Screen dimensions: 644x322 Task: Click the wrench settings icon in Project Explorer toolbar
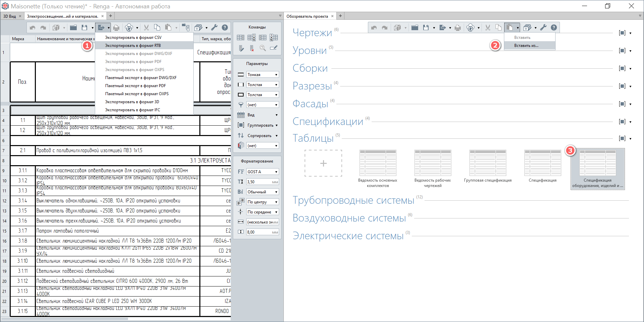pos(543,28)
